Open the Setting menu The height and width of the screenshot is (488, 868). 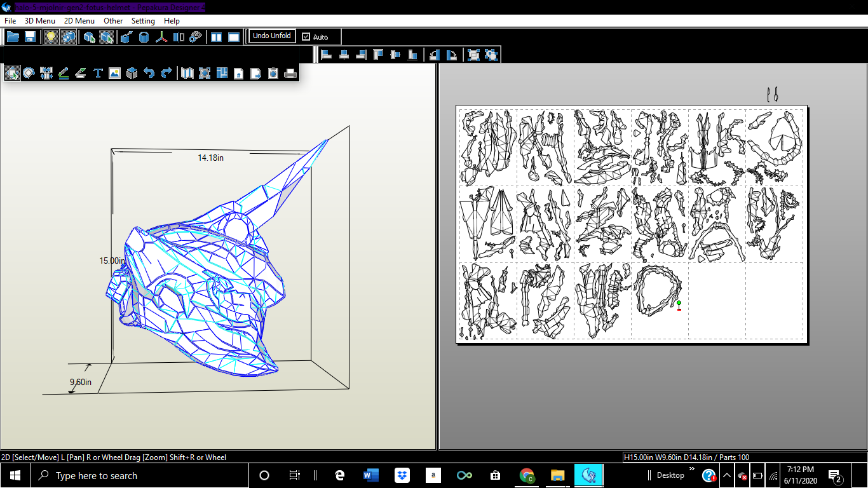tap(143, 21)
